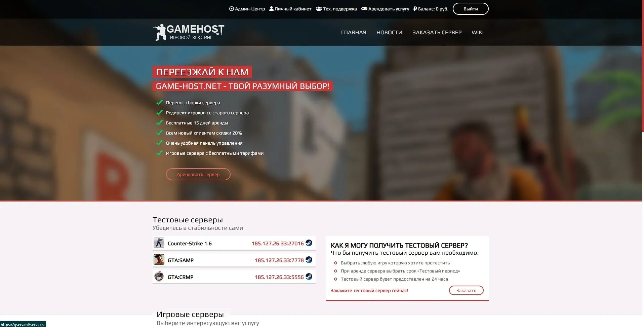Image resolution: width=644 pixels, height=327 pixels.
Task: Select the GTA:SAMP game thumbnail icon
Action: 159,259
